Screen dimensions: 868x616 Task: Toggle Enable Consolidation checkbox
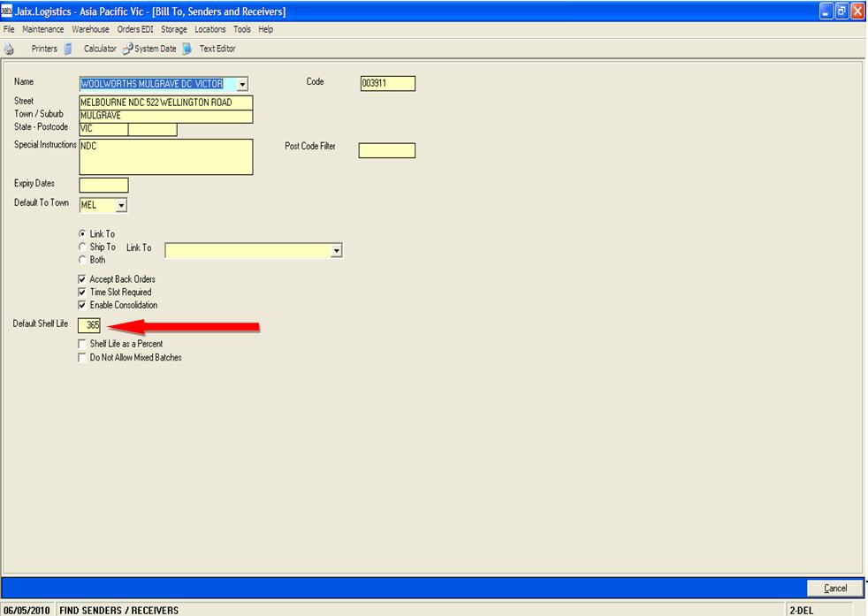82,305
